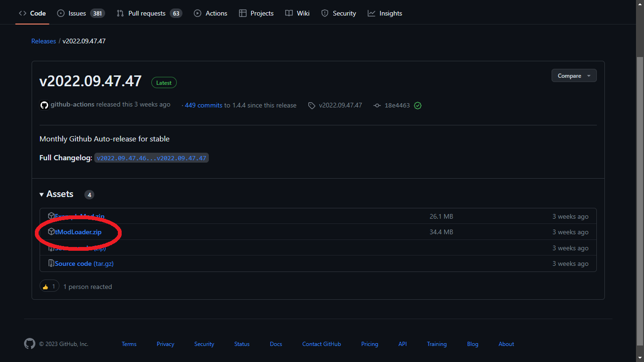Open the API footer link
This screenshot has width=644, height=362.
pos(403,344)
